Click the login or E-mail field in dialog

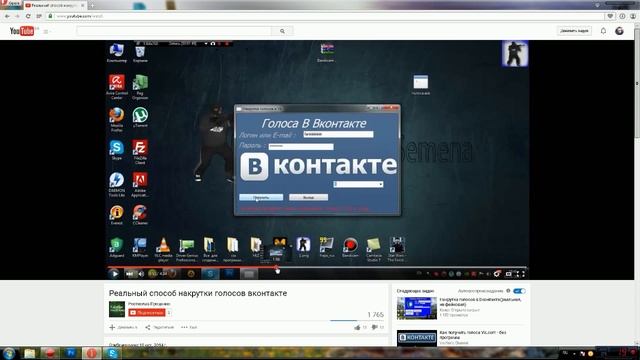point(338,134)
